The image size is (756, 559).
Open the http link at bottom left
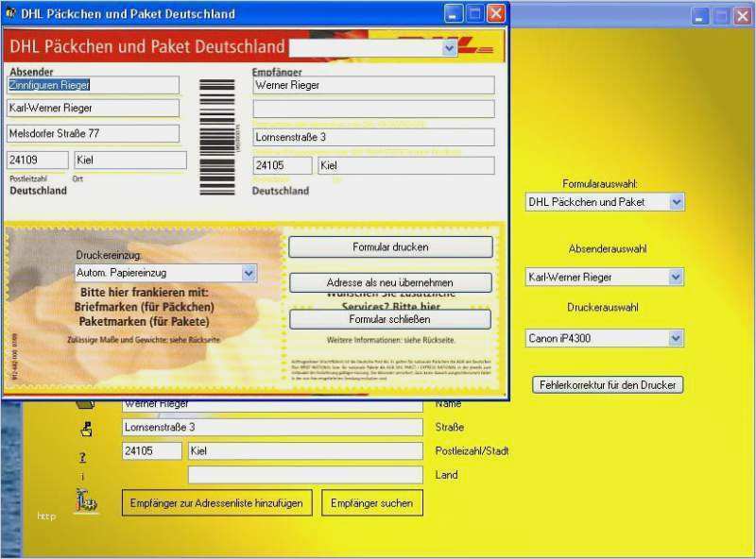46,517
